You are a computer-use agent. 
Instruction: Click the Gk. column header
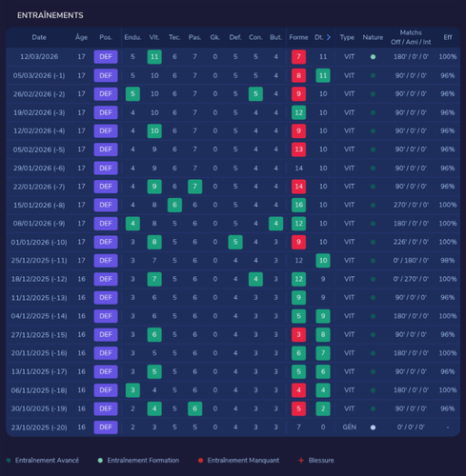point(215,37)
